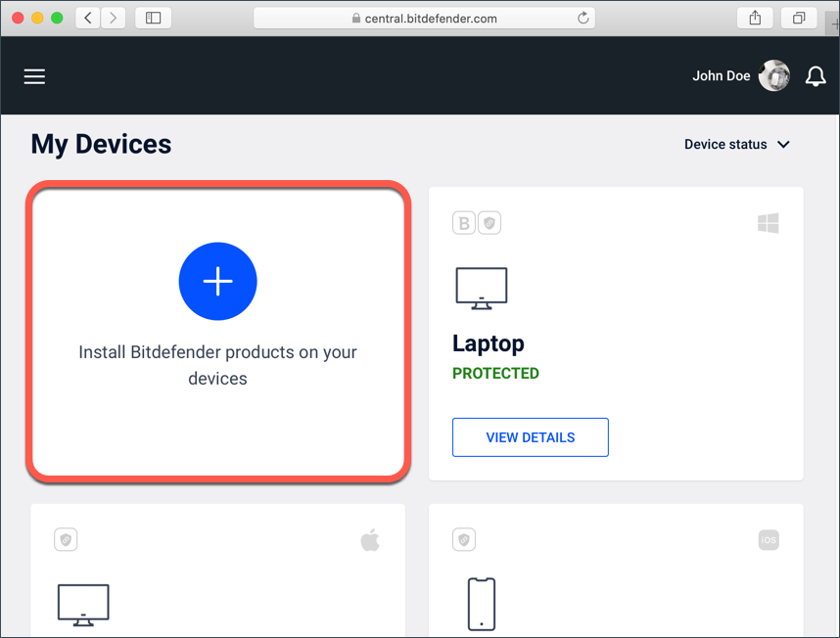
Task: Click the PROTECTED status label
Action: (x=495, y=373)
